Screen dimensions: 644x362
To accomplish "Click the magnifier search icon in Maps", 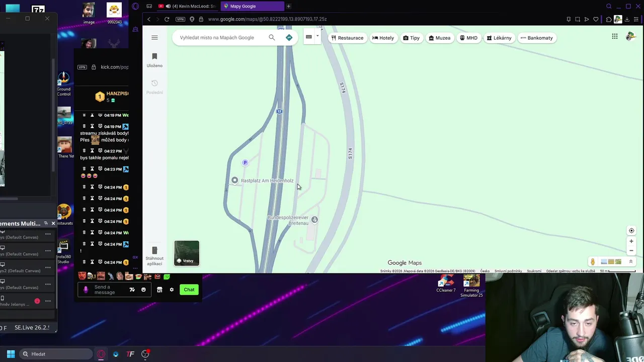I will point(272,37).
